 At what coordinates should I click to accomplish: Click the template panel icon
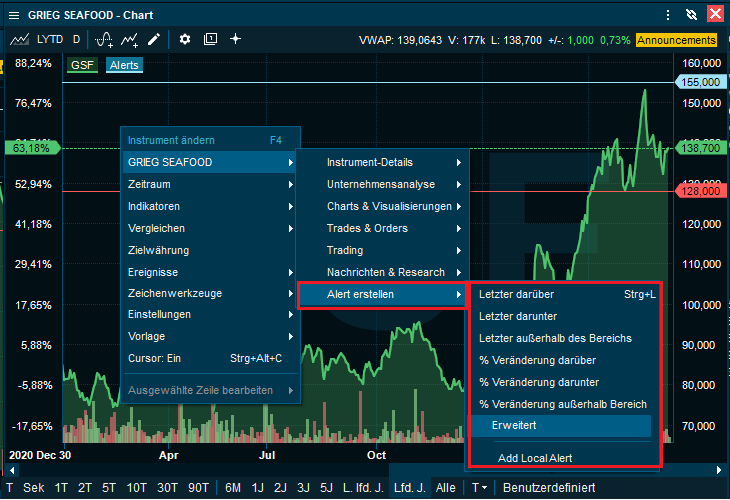coord(210,40)
